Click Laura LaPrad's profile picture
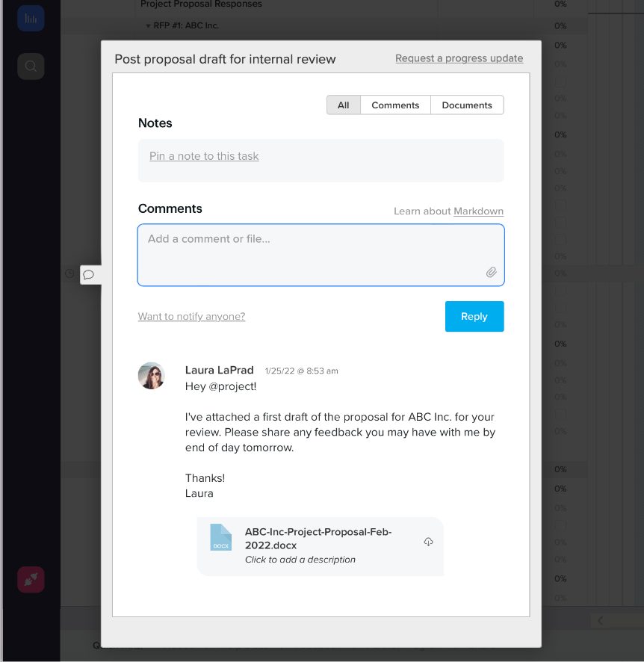The height and width of the screenshot is (662, 644). pyautogui.click(x=151, y=377)
